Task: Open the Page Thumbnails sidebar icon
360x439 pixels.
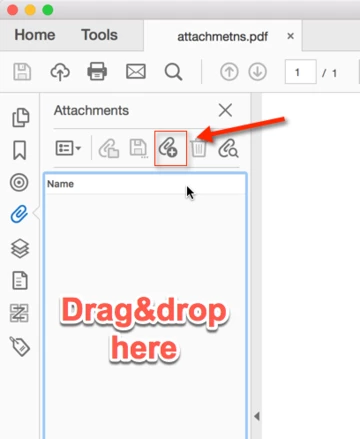Action: [x=20, y=117]
